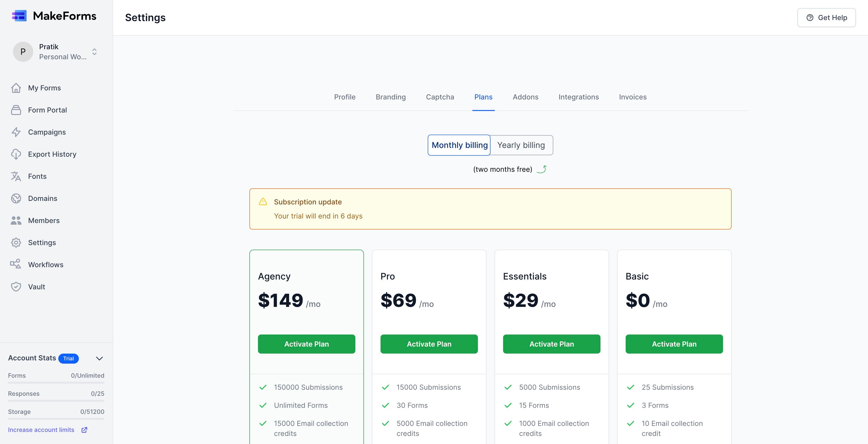Click the Responses usage progress bar

[56, 401]
